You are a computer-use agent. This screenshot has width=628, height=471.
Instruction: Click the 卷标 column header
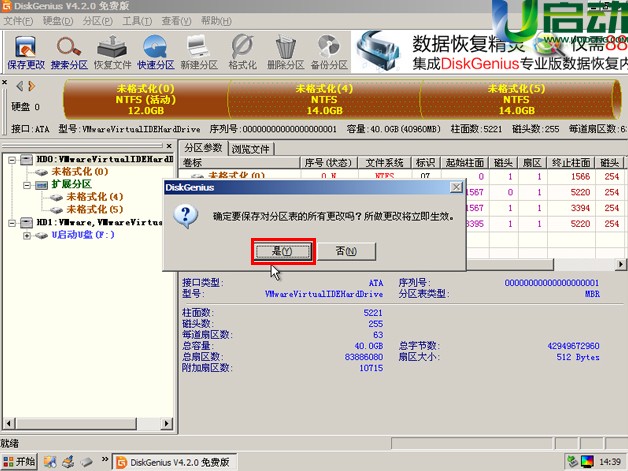(x=240, y=163)
